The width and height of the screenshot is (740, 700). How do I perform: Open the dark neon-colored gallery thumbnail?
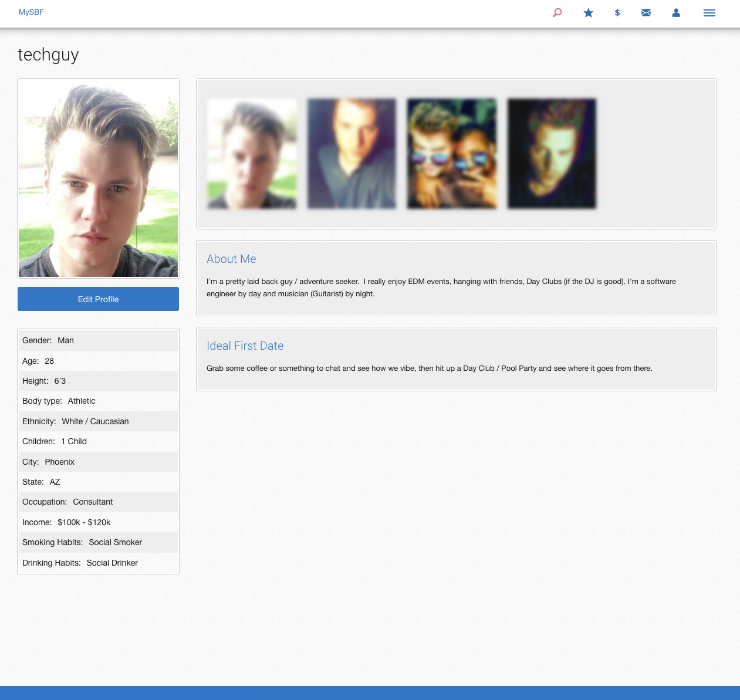pos(552,154)
